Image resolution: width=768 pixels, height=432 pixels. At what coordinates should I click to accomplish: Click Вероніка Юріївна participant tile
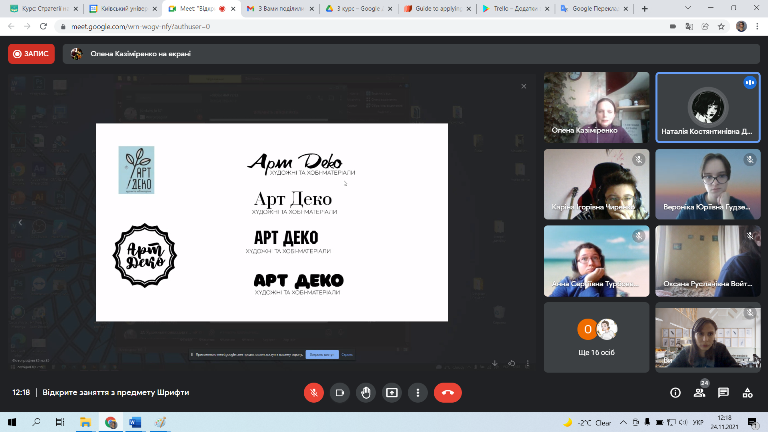(x=708, y=184)
